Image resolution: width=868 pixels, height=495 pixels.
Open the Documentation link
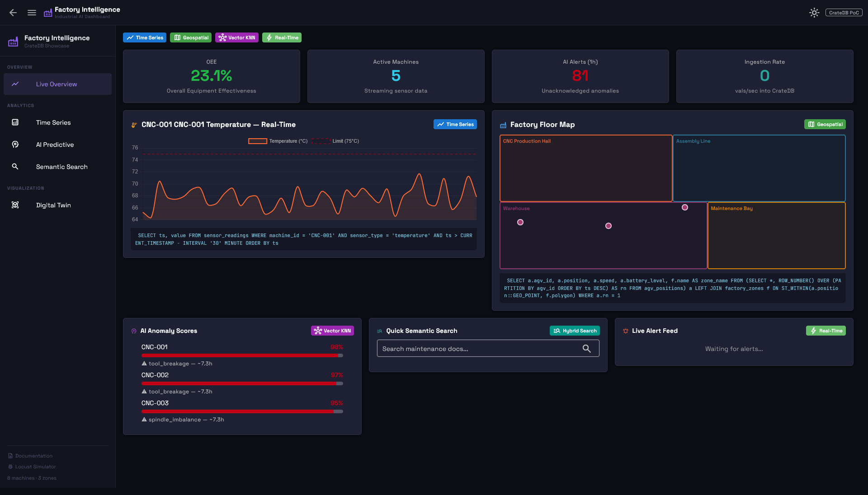(x=34, y=456)
